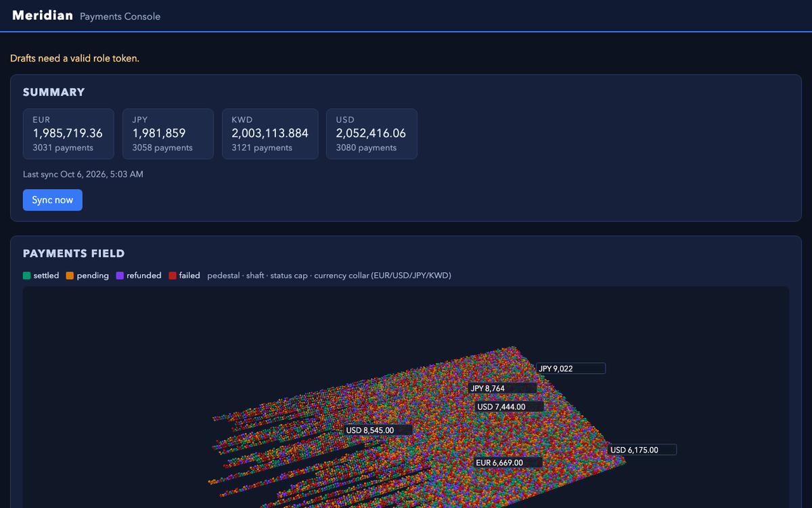Click the "3058 payments" count
The image size is (812, 508).
click(x=162, y=148)
